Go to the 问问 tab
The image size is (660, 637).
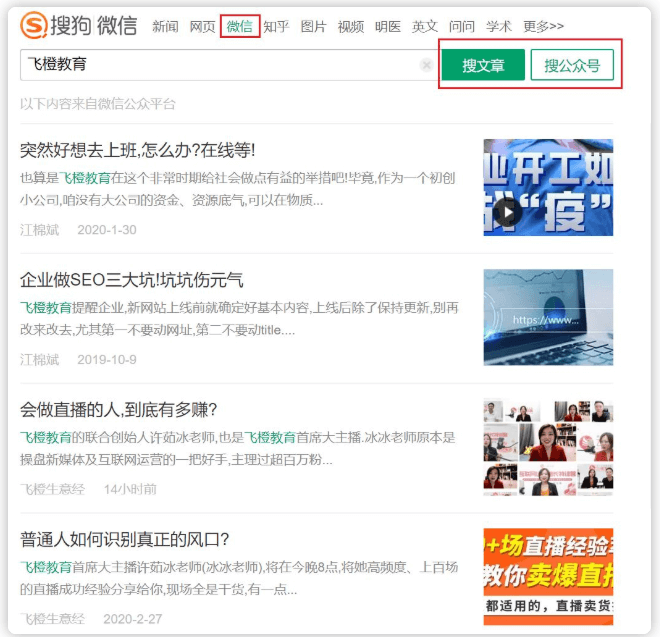pyautogui.click(x=462, y=27)
